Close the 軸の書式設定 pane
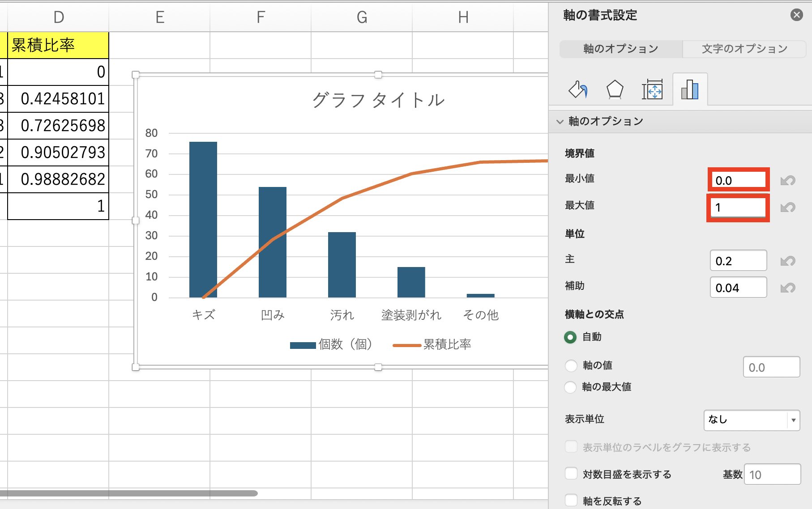The image size is (812, 509). (x=797, y=15)
